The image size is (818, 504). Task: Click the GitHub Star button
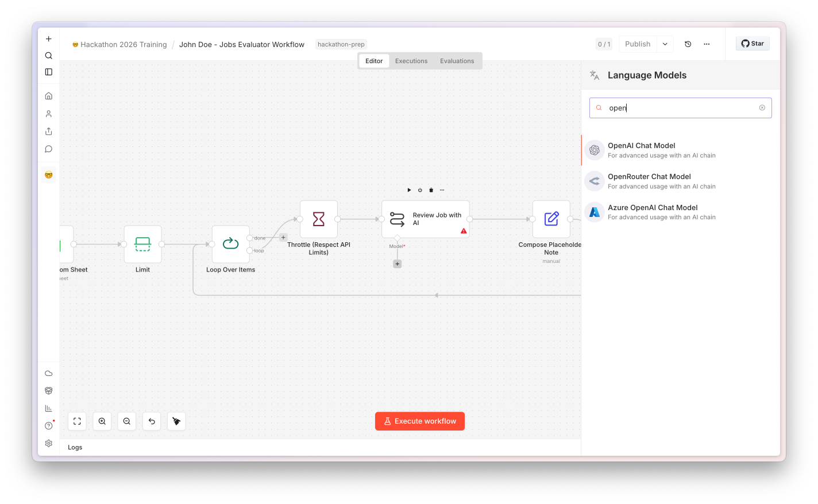click(753, 44)
